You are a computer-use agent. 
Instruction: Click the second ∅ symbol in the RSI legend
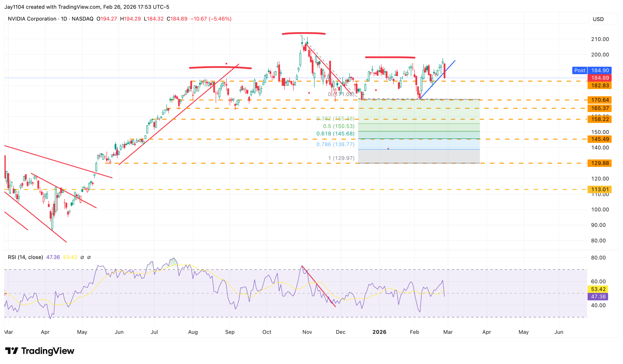coord(89,257)
